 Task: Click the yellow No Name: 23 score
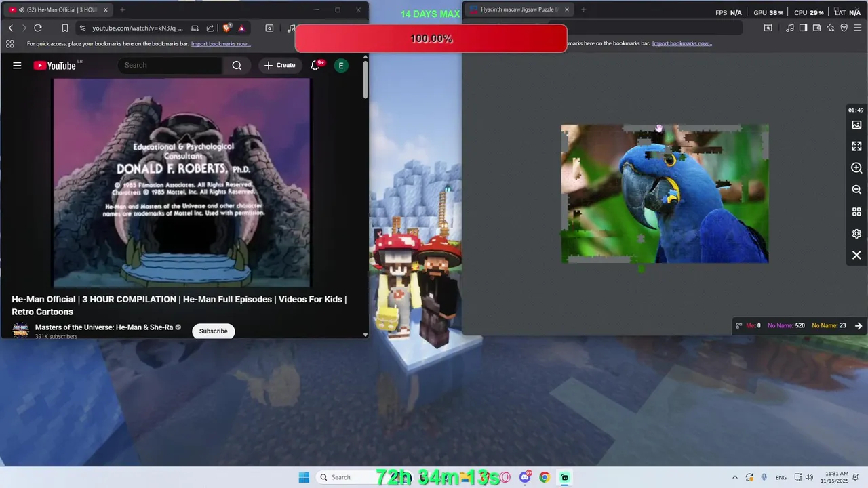829,326
